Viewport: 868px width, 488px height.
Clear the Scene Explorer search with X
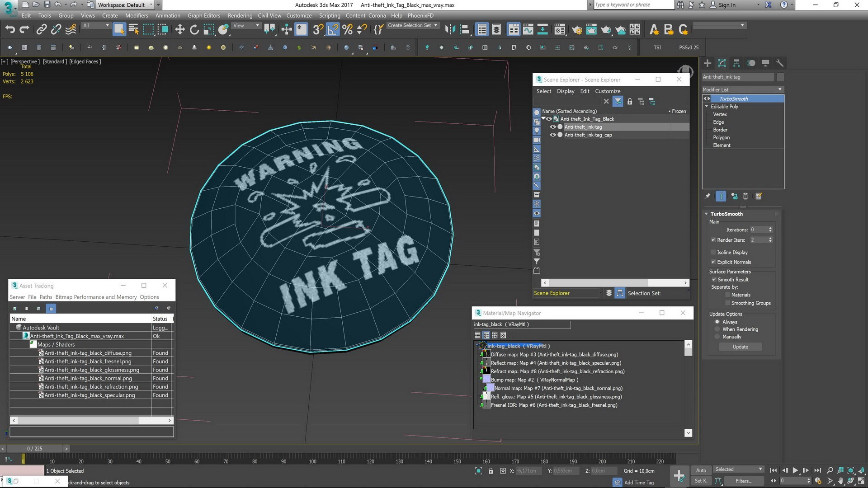(606, 102)
